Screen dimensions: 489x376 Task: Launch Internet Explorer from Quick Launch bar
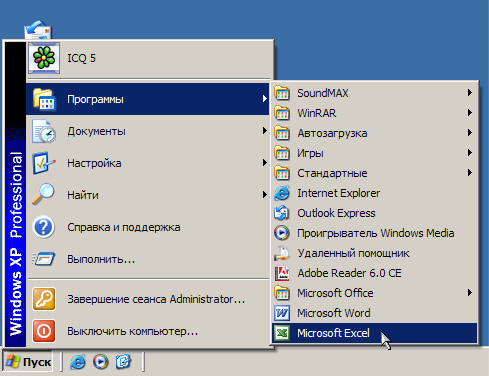coord(78,362)
